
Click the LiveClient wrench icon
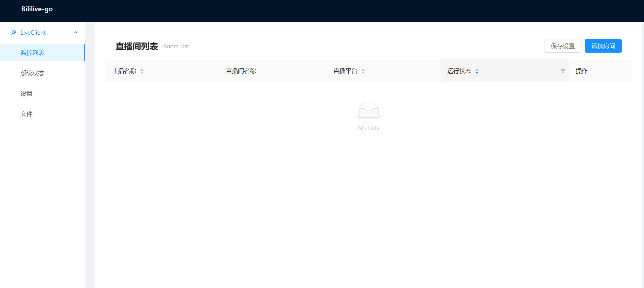pos(13,33)
